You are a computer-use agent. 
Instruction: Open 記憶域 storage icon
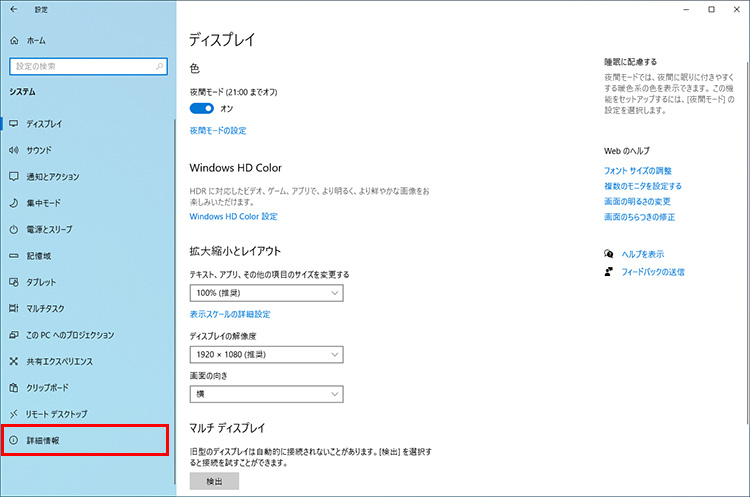(x=14, y=255)
